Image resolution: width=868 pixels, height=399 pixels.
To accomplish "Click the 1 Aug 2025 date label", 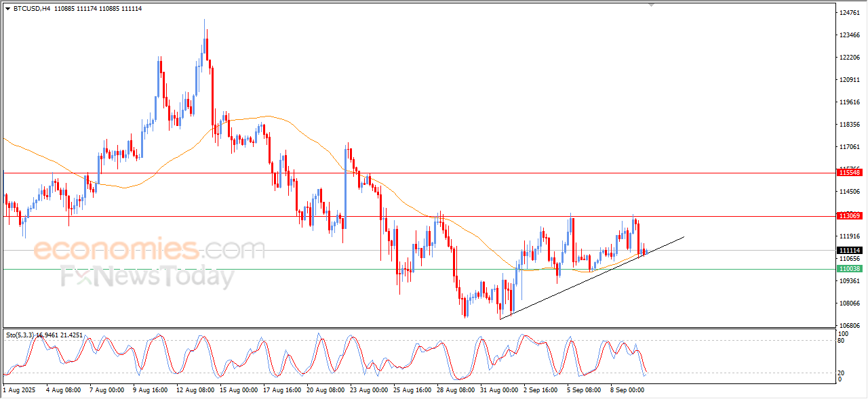I will pyautogui.click(x=18, y=390).
